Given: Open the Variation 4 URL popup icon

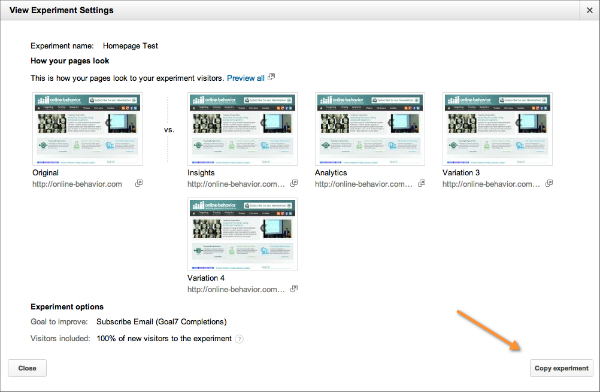Looking at the screenshot, I should click(294, 289).
